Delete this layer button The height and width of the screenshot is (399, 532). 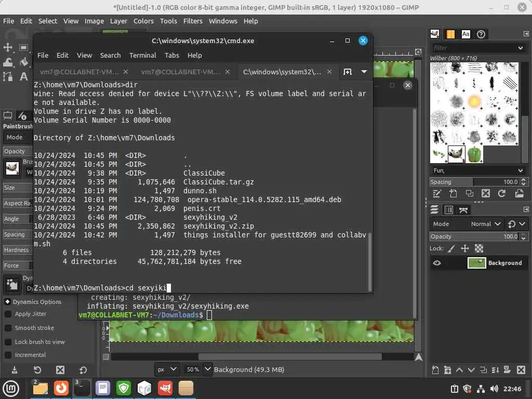(x=521, y=370)
